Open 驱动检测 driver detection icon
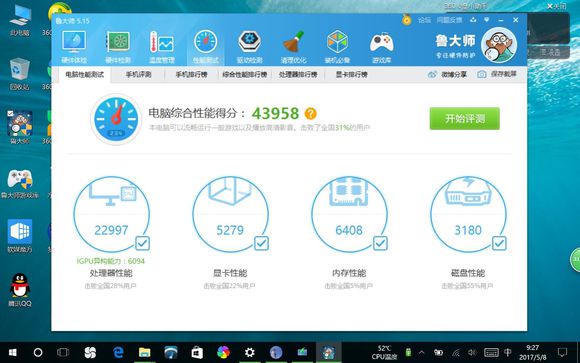Viewport: 580px width, 363px height. pos(250,46)
